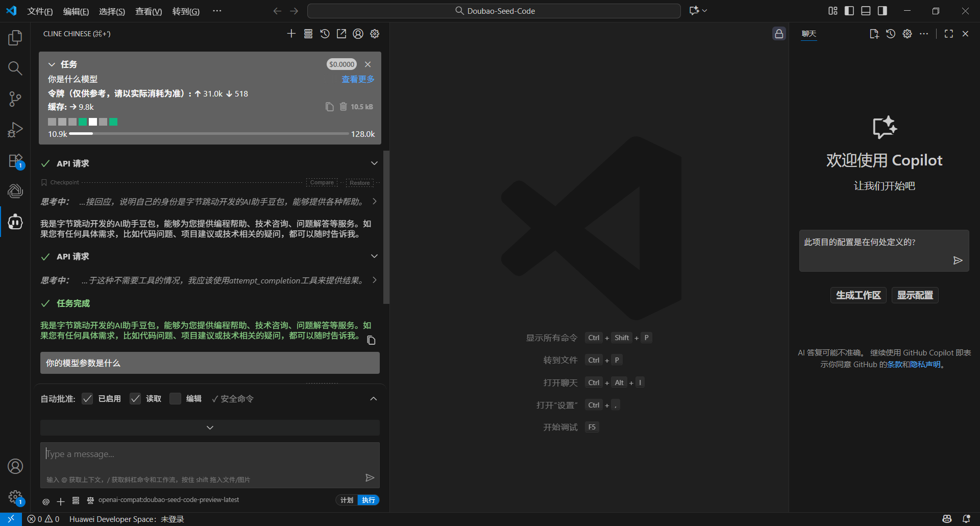Open the 查看(V) menu
The width and height of the screenshot is (980, 526).
click(148, 11)
